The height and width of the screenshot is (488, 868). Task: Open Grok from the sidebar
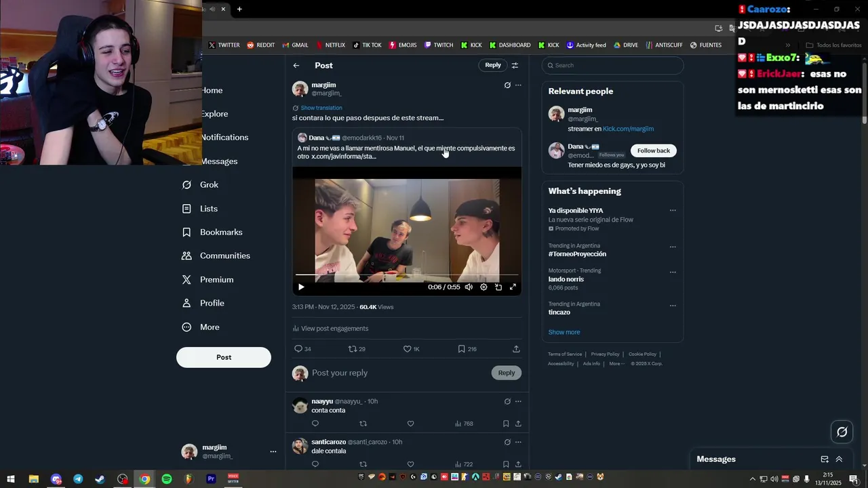[x=200, y=185]
